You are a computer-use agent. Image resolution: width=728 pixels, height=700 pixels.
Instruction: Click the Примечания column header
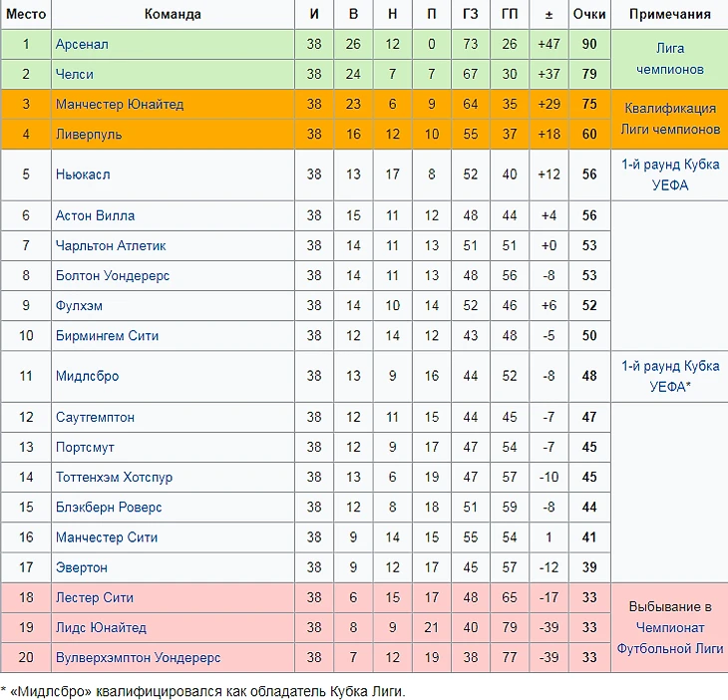coord(670,14)
